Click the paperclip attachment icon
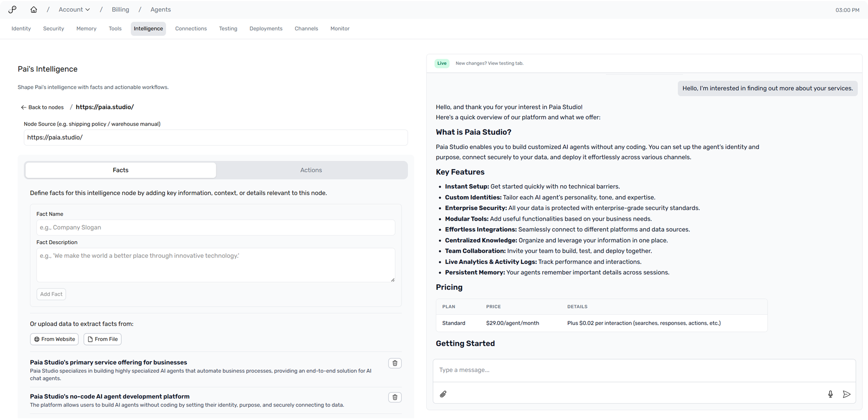Screen dimensions: 868x420 (443, 394)
